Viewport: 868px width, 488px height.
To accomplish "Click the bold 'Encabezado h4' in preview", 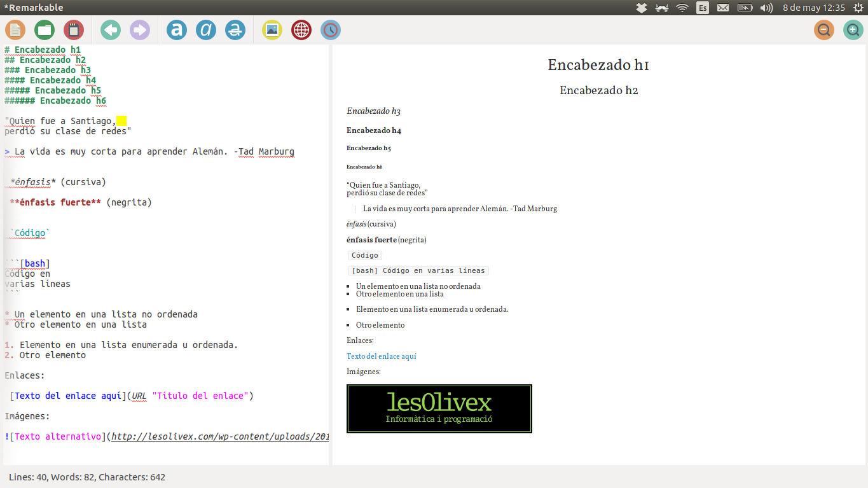I will (x=374, y=130).
